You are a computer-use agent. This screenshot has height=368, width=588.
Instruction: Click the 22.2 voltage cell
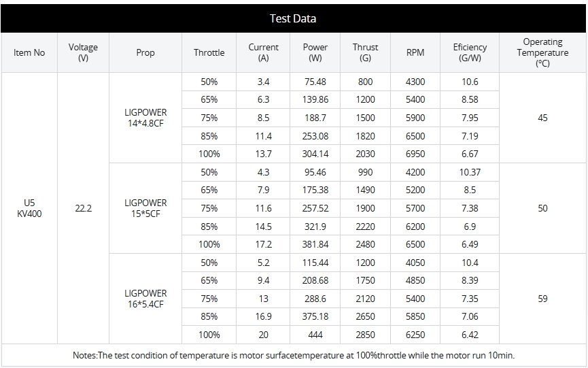click(83, 208)
